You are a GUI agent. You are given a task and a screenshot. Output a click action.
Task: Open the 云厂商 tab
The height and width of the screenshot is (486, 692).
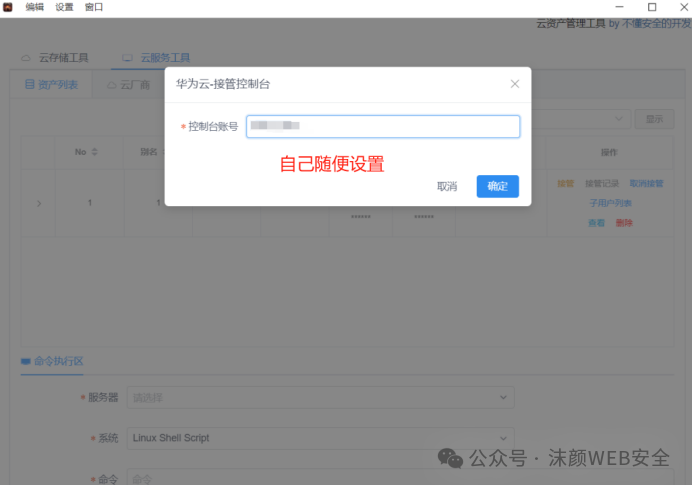(128, 85)
